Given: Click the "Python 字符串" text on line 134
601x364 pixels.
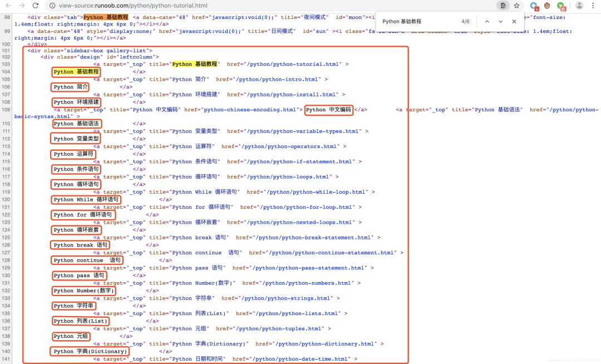Looking at the screenshot, I should [73, 306].
